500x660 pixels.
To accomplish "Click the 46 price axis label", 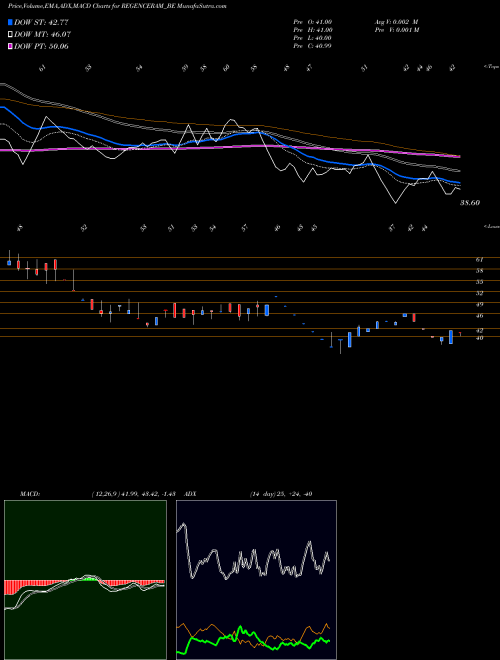I will (x=479, y=316).
